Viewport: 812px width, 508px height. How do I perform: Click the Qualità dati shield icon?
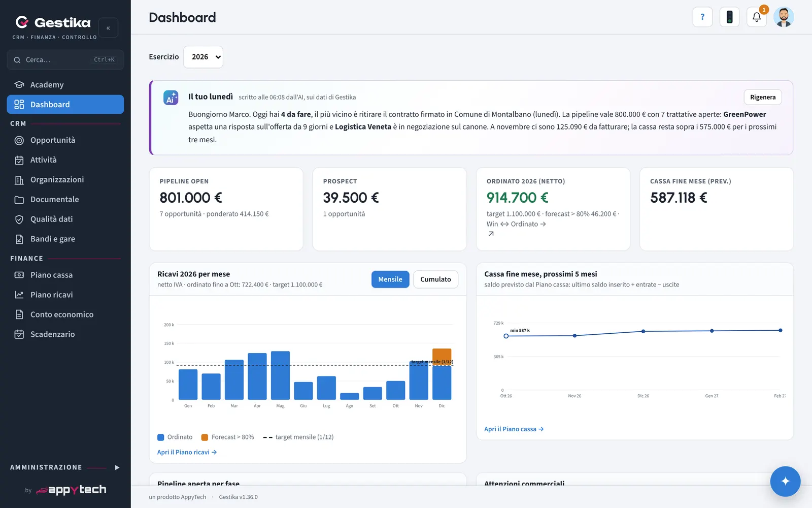(19, 219)
